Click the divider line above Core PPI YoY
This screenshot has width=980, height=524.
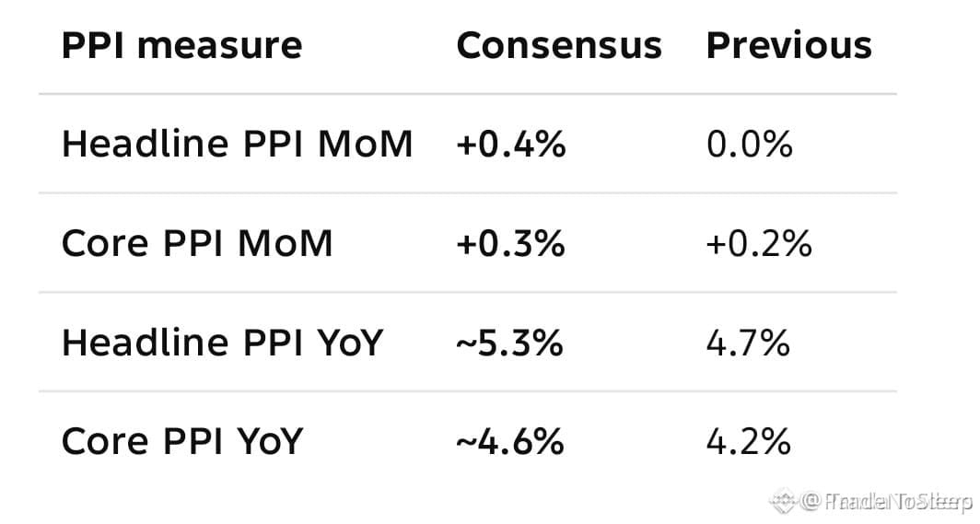tap(468, 391)
